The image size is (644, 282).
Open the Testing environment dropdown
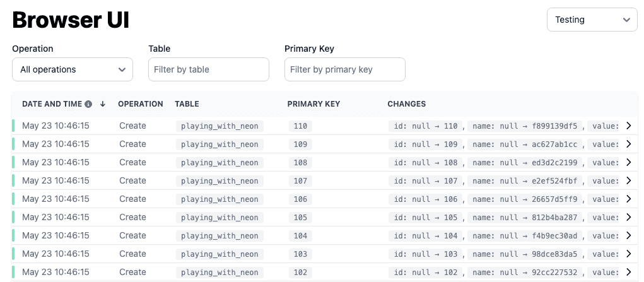[x=592, y=20]
